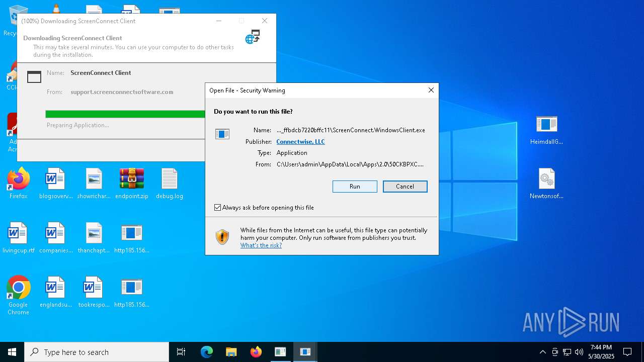Click the 'Type here to search' box
The width and height of the screenshot is (644, 362).
pos(97,352)
